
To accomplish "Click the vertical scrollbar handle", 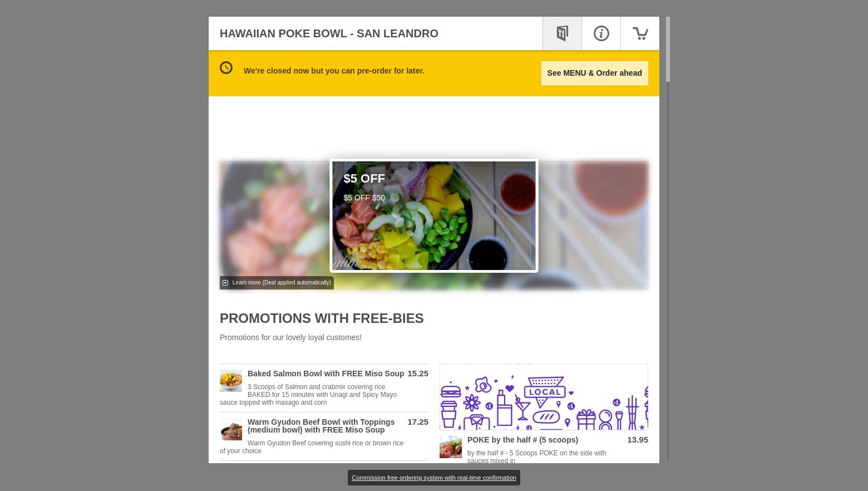I will point(668,50).
